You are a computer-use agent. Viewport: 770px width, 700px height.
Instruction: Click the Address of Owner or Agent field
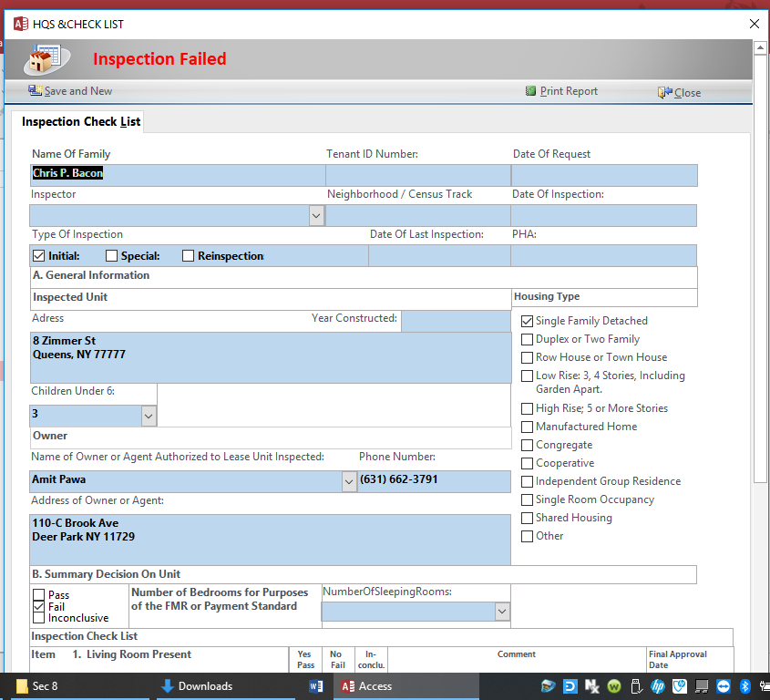(x=270, y=540)
